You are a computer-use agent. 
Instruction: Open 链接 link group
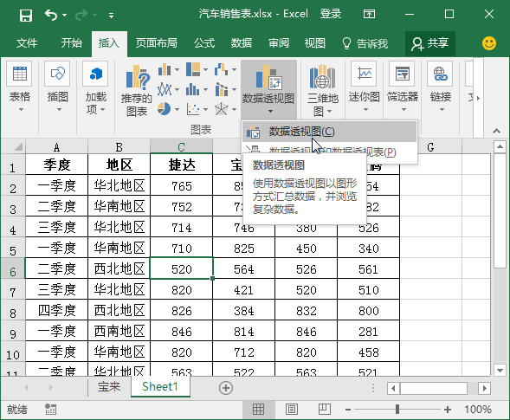(441, 87)
